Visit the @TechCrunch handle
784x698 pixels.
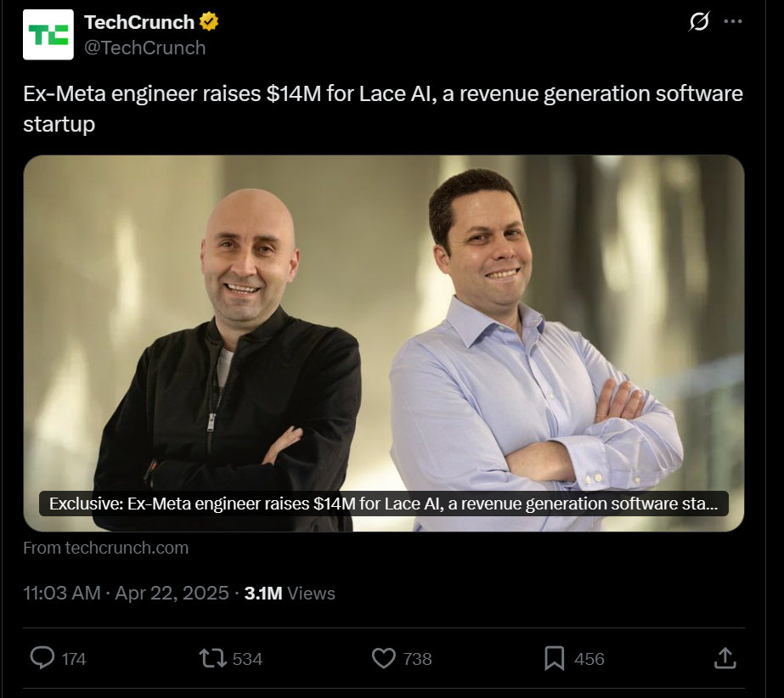(x=144, y=48)
